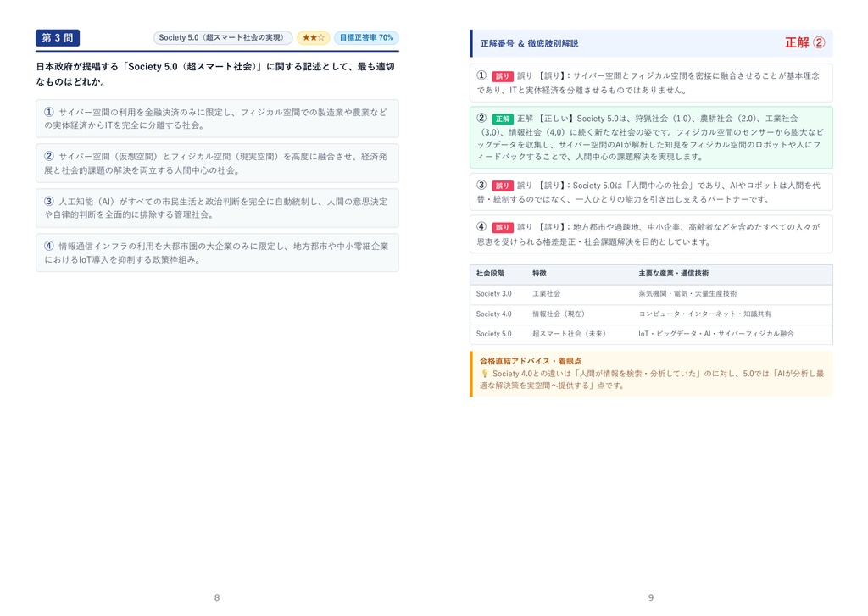Click the 情報社会（現在） table cell
The image size is (868, 616).
tap(559, 314)
